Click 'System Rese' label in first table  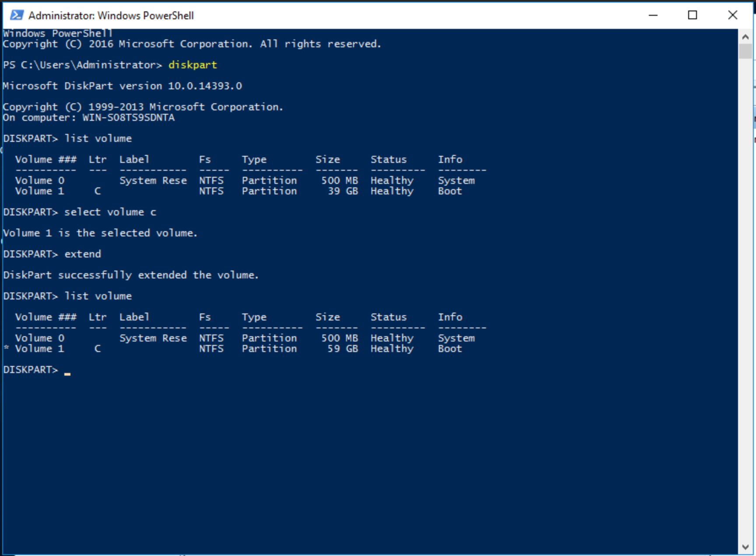tap(153, 180)
